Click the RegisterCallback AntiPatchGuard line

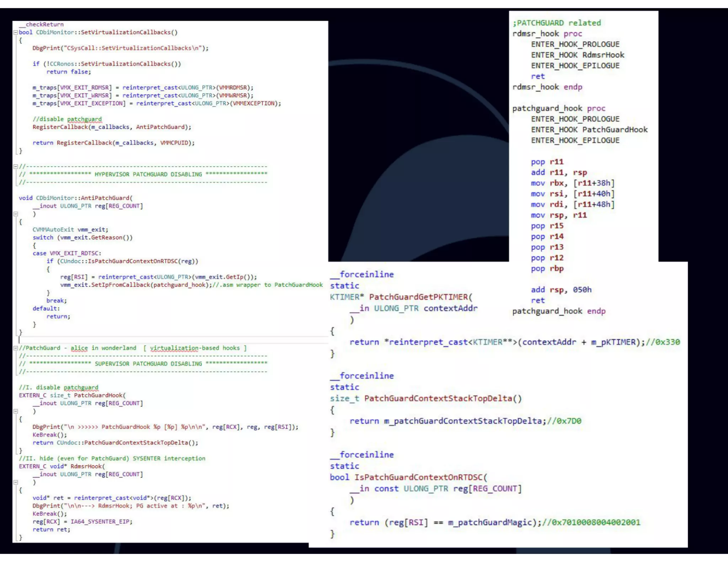click(x=112, y=127)
